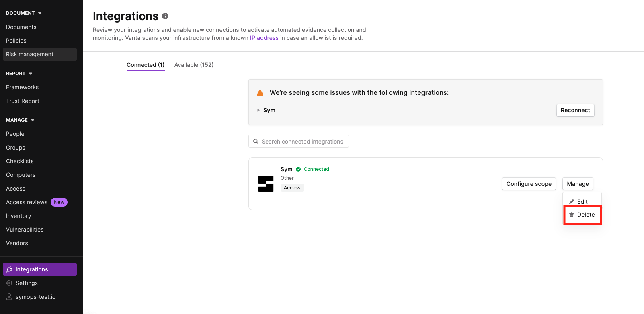Click the Integrations page heading

(x=126, y=16)
